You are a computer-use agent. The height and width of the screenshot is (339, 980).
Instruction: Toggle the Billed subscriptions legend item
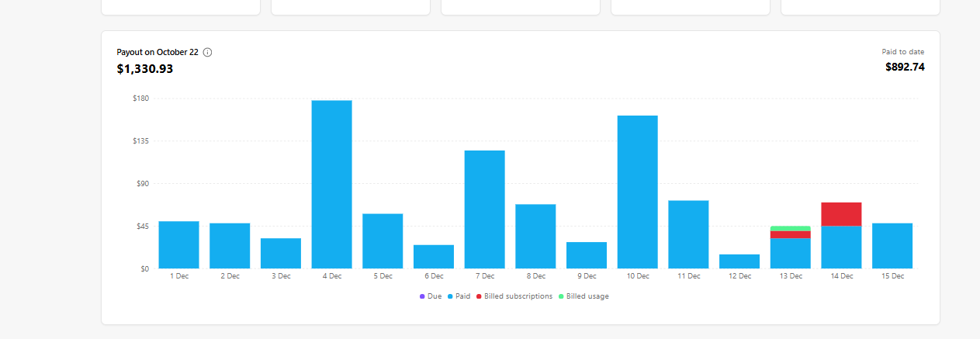[x=514, y=296]
